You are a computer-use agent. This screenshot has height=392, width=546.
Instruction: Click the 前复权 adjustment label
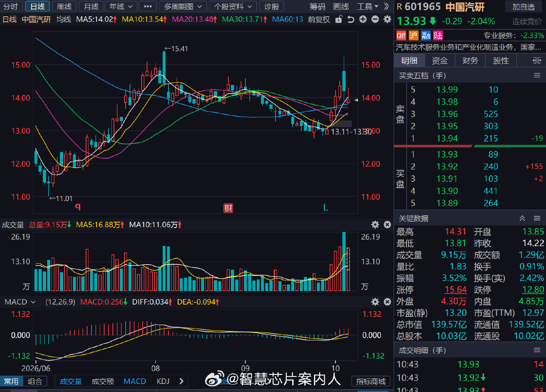pos(319,19)
